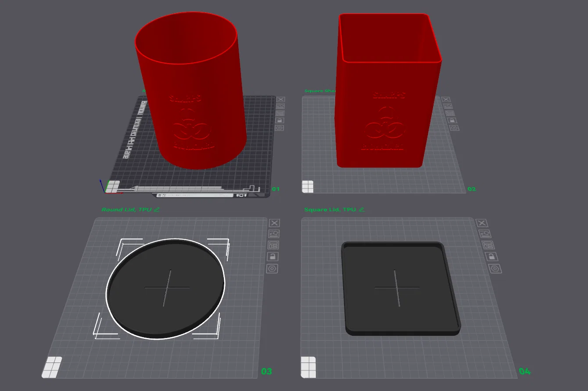Auto-orient objects on plate 01
Viewport: 588px width, 391px height.
point(280,107)
